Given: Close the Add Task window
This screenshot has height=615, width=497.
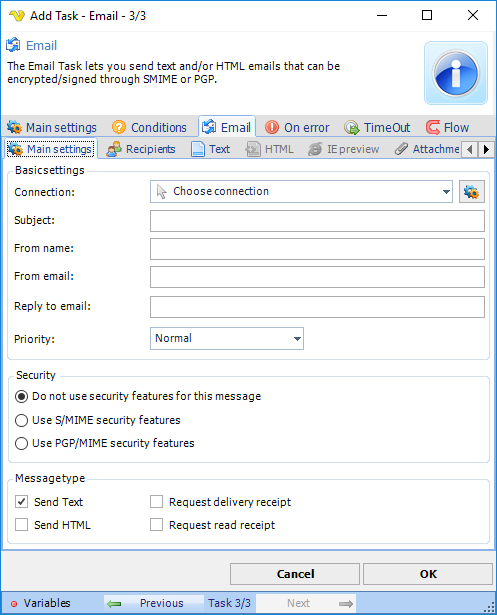Looking at the screenshot, I should click(473, 15).
